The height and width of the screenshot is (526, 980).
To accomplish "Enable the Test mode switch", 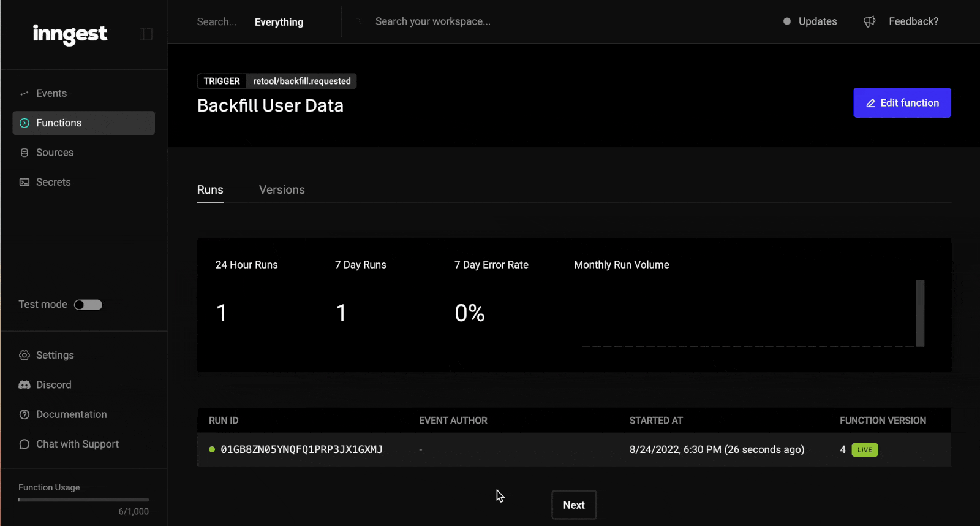I will tap(88, 305).
